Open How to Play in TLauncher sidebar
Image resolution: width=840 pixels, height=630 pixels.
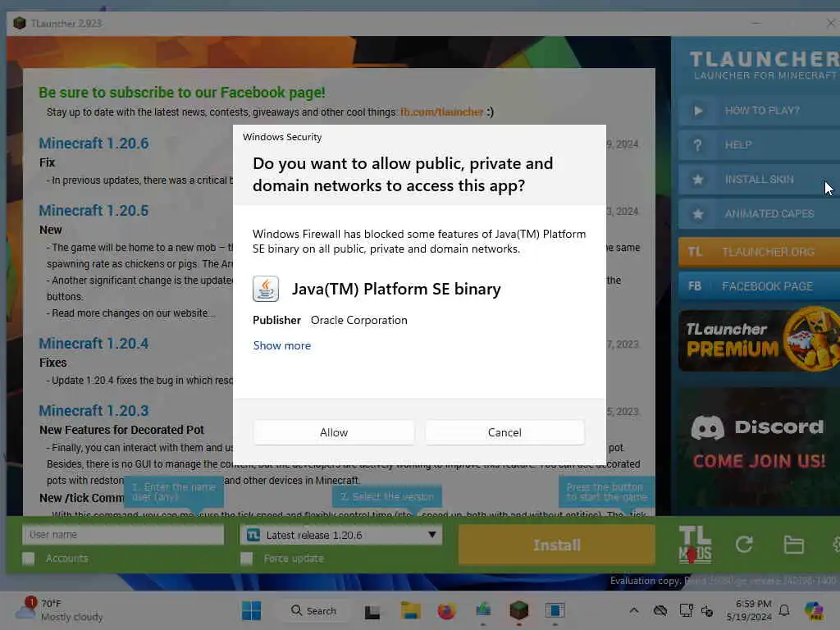coord(759,111)
